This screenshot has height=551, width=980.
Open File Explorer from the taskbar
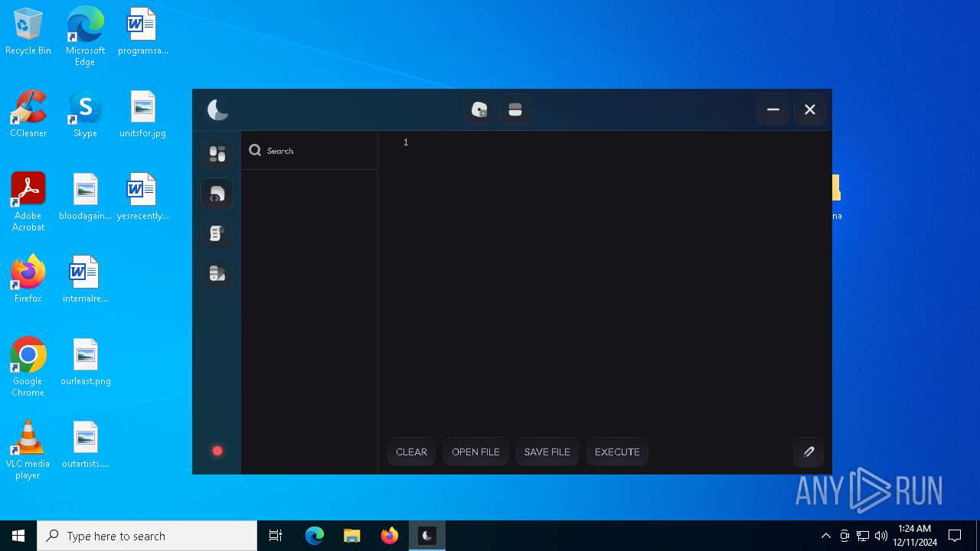(352, 536)
